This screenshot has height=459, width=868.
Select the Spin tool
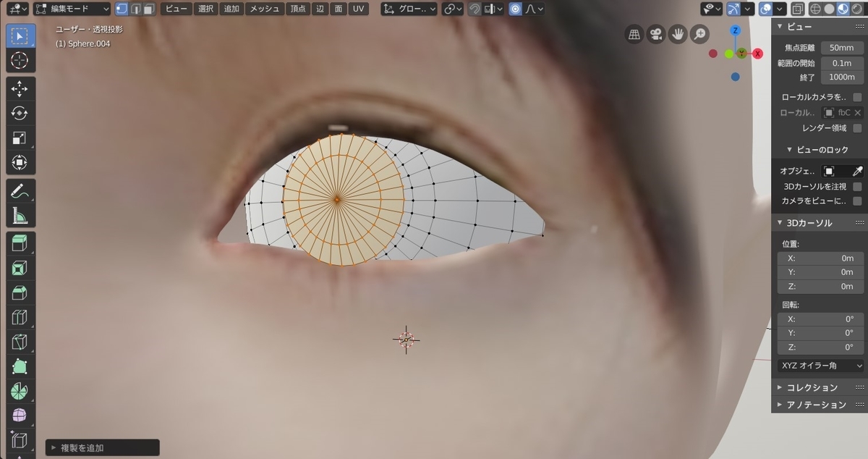coord(20,391)
